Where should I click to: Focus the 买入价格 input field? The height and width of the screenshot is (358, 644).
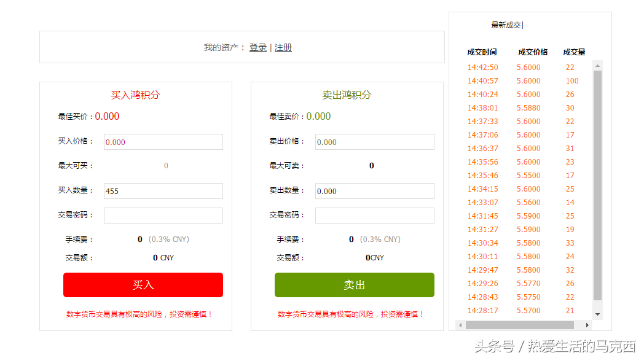[163, 142]
